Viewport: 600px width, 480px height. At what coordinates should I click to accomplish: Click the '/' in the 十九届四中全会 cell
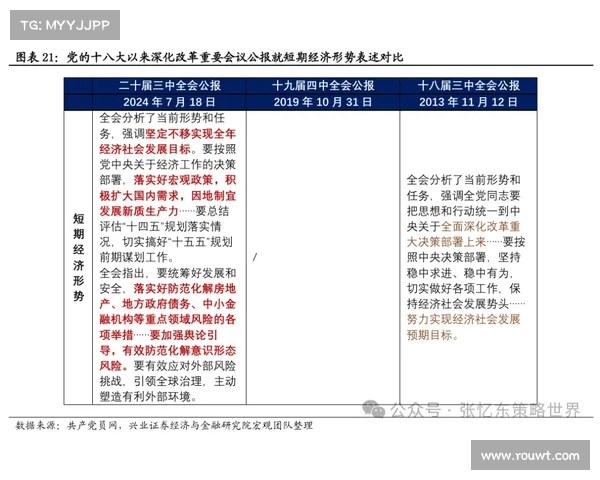pos(255,257)
